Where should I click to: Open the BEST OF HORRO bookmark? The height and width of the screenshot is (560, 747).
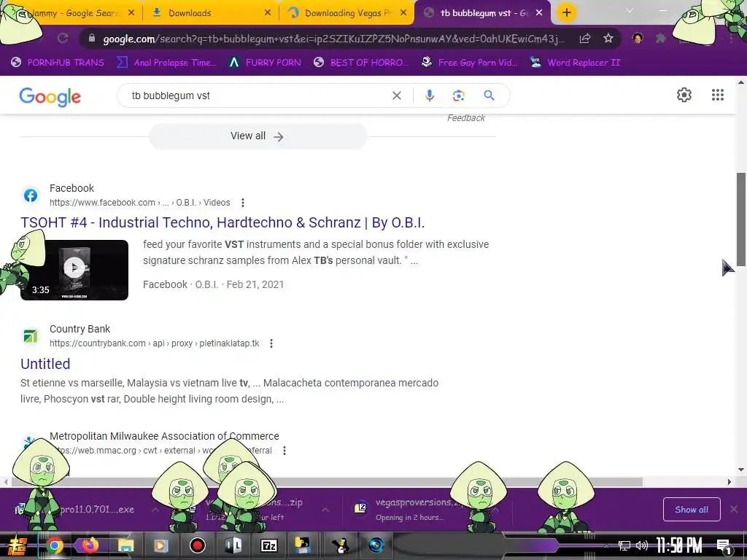coord(361,63)
